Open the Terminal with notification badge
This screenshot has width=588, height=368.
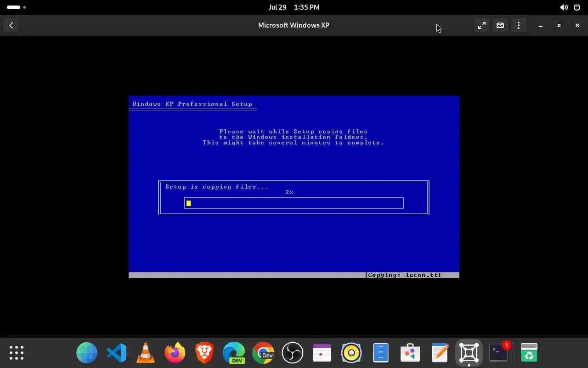coord(498,353)
